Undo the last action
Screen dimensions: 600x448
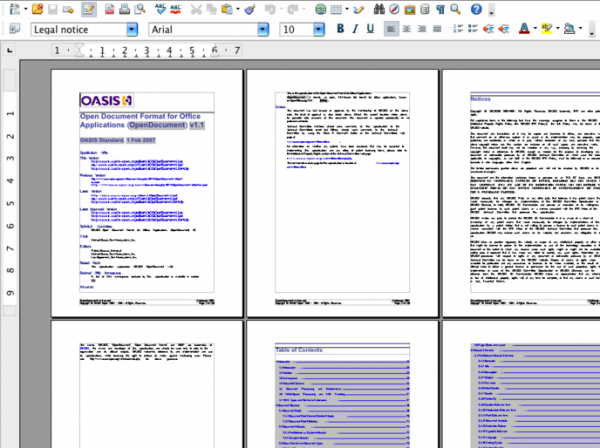tap(271, 9)
